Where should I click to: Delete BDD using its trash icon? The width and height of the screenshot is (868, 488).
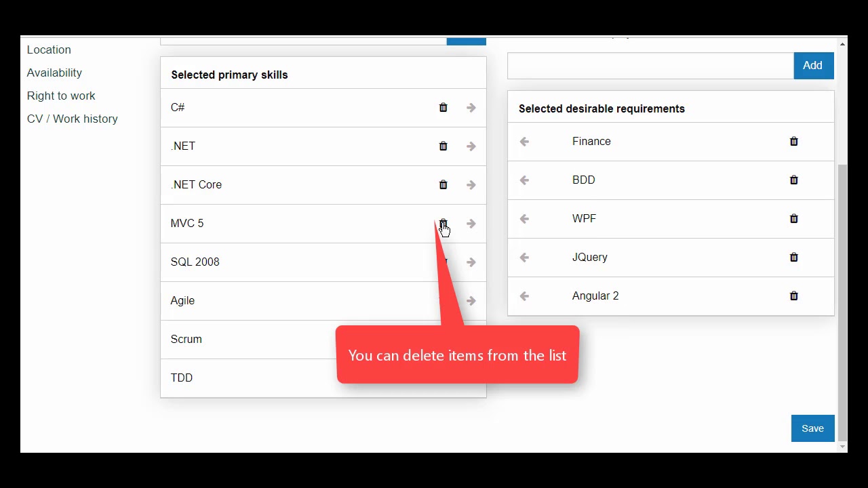tap(794, 180)
